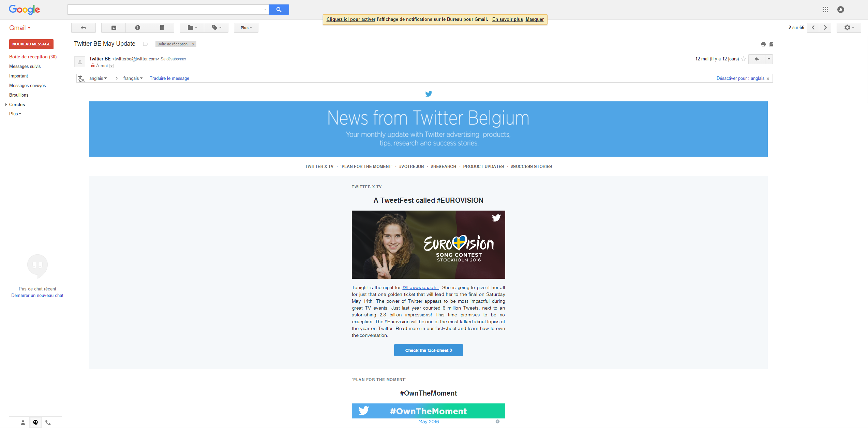Click ''PLAN FOR THE MOMENT'' nav item
The width and height of the screenshot is (868, 428).
[366, 167]
